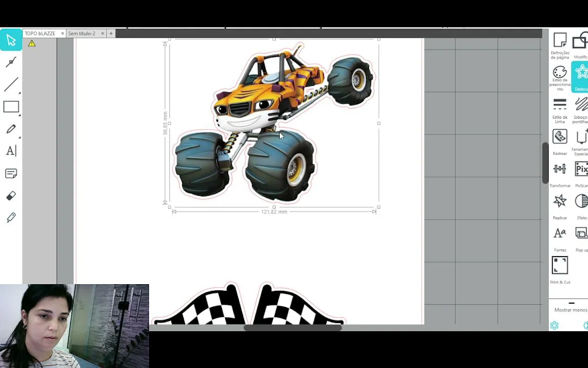Add a new document tab
The height and width of the screenshot is (368, 588).
(111, 33)
